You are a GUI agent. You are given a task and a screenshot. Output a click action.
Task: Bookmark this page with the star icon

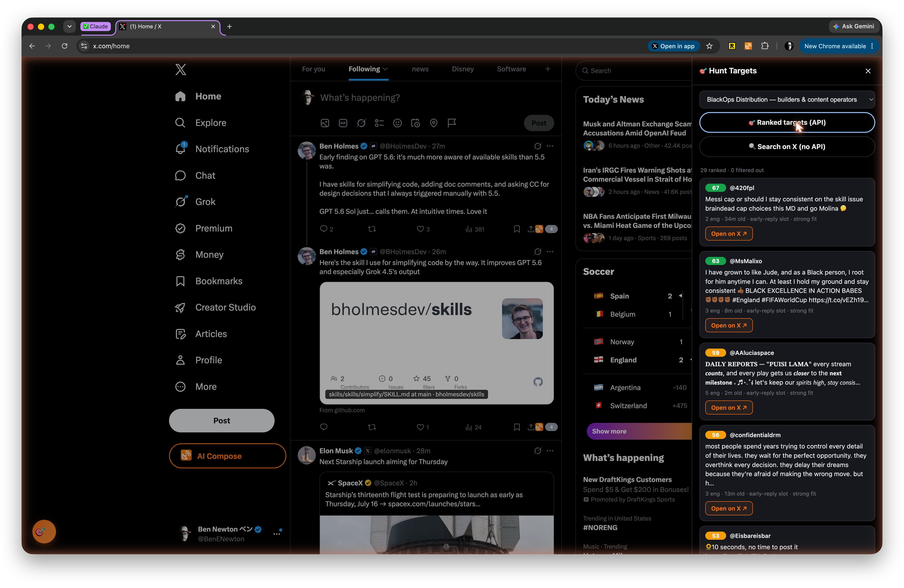[709, 46]
